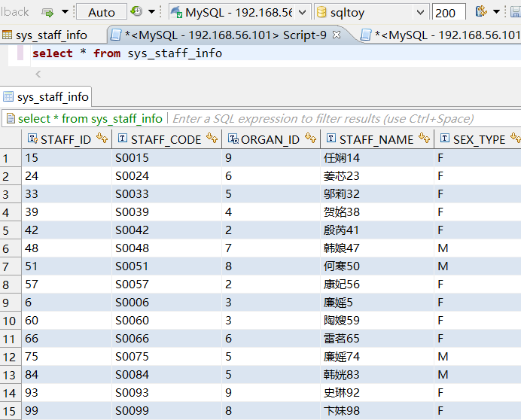Open the transaction log clock icon
521x420 pixels.
coord(136,12)
